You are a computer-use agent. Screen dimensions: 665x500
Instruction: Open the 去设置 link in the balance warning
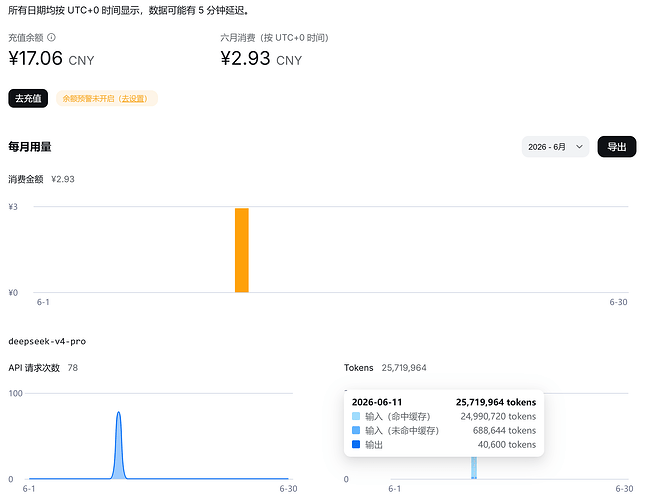point(134,98)
